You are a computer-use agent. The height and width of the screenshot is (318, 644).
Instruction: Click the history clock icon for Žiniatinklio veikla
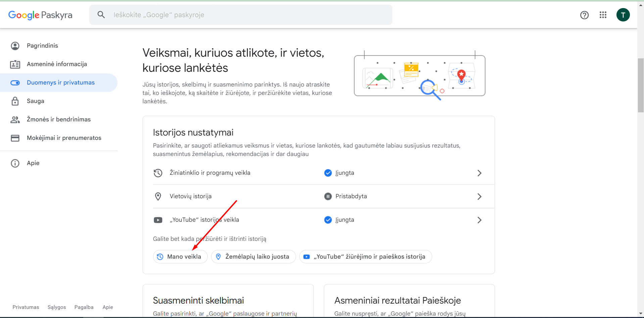(158, 173)
